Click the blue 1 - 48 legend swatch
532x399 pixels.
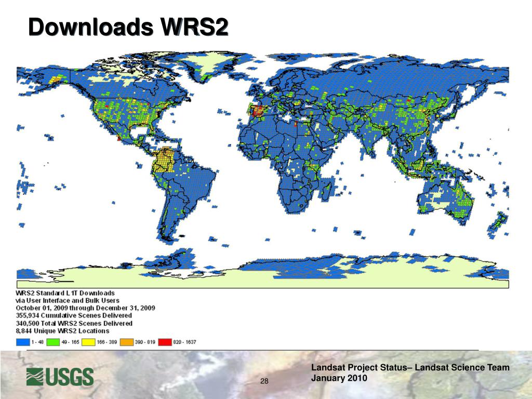(x=23, y=342)
